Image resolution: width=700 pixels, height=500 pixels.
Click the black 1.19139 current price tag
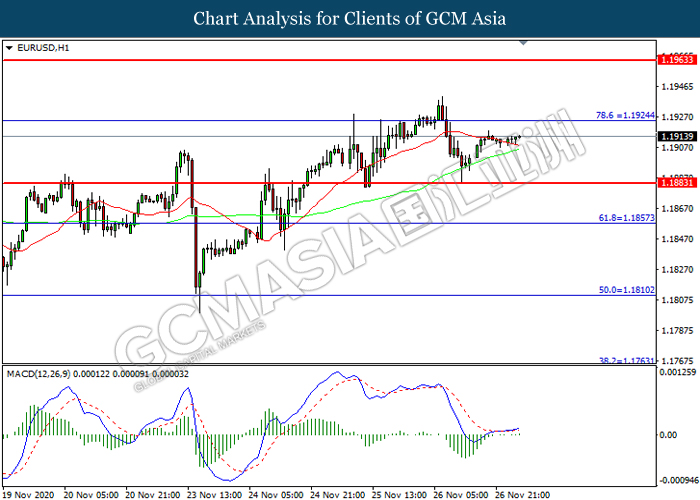[x=676, y=136]
